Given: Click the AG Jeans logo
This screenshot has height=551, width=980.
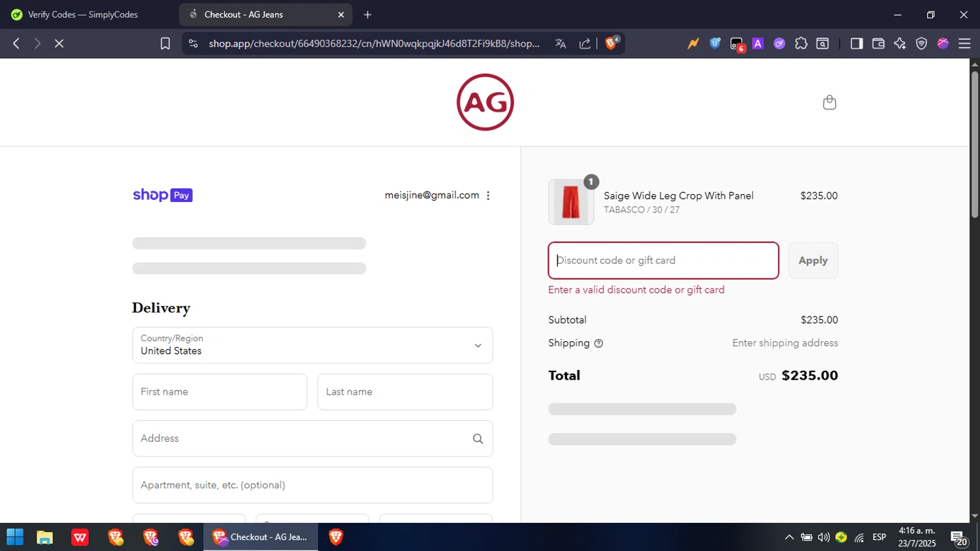Looking at the screenshot, I should [x=485, y=102].
